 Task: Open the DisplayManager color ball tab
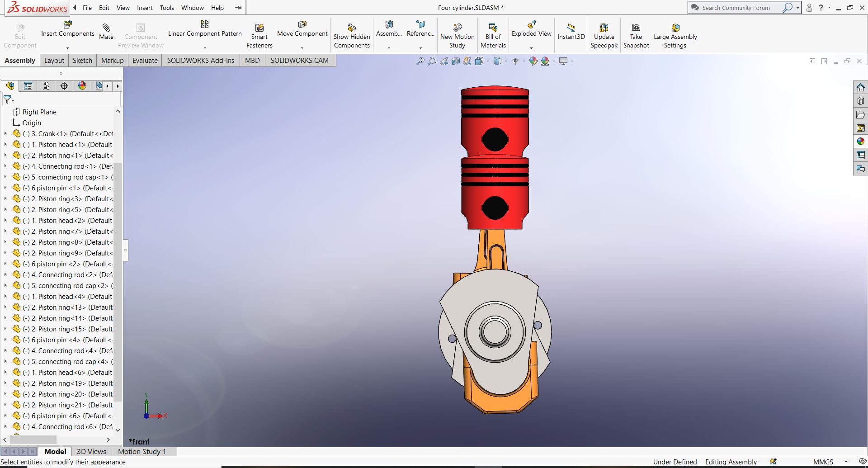point(82,86)
